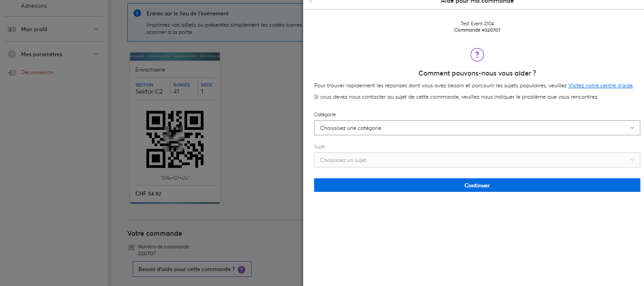Click Besoin d'aide pour cette commande button
644x286 pixels.
coord(187,269)
